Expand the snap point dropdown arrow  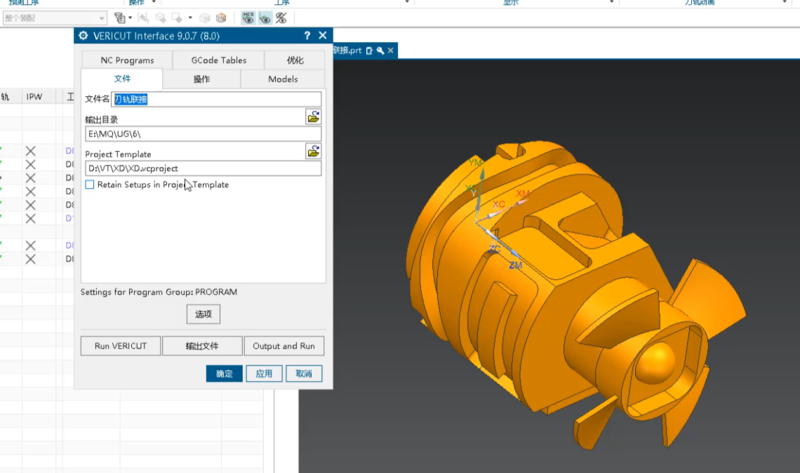pos(190,18)
